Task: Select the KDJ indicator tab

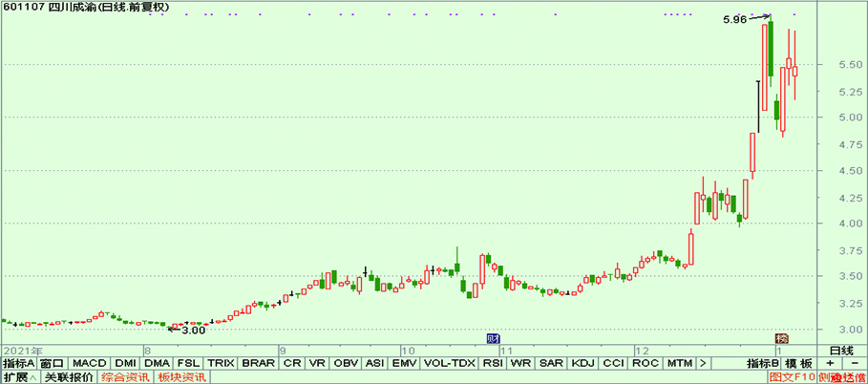Action: pyautogui.click(x=582, y=364)
